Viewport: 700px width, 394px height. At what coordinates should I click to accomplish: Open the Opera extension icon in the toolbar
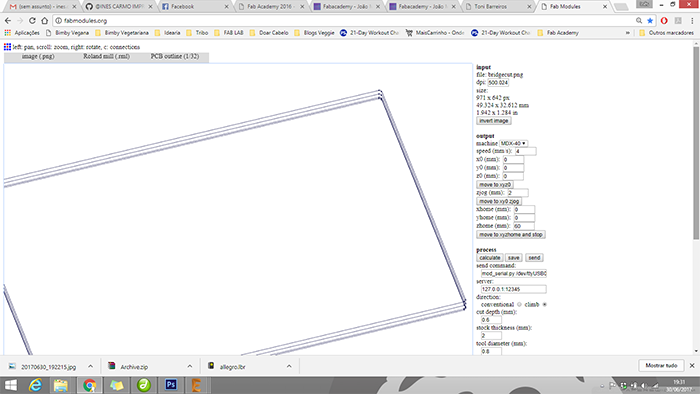tap(664, 21)
